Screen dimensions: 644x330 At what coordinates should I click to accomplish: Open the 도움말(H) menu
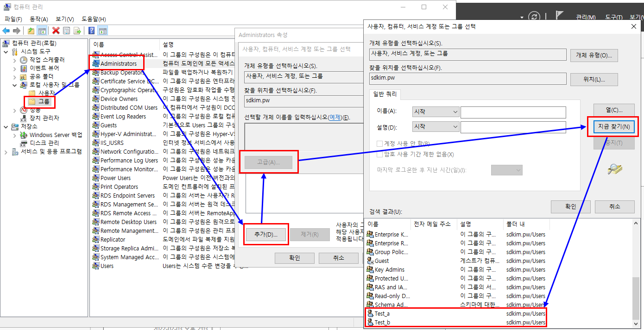[94, 19]
